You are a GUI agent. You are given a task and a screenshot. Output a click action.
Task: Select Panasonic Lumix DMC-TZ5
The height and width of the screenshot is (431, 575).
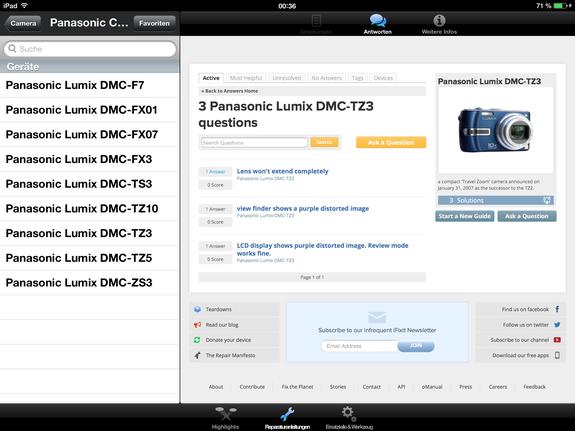[x=89, y=258]
